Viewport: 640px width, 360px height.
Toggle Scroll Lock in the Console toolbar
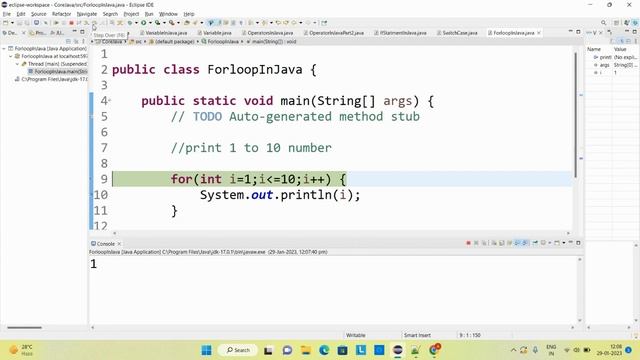pos(502,243)
